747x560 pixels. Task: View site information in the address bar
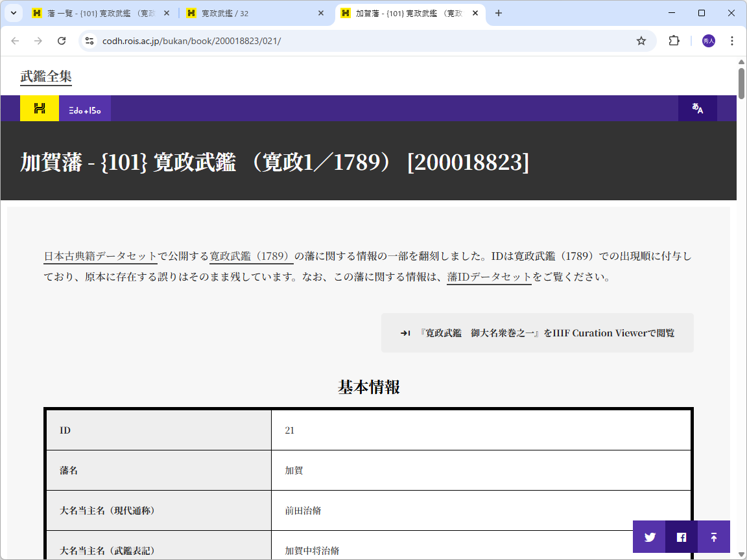tap(88, 40)
